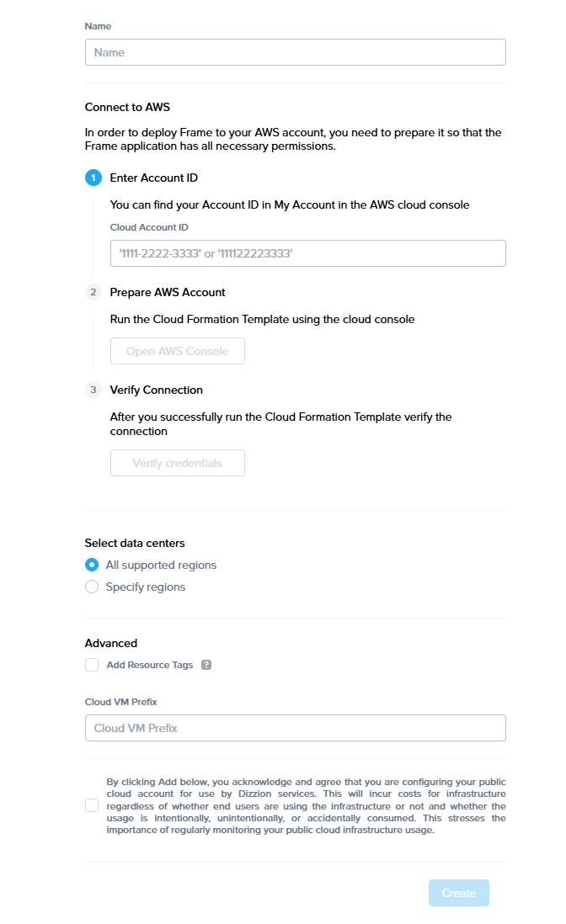Screen dimensions: 566x924
Task: Tick the cost acknowledgment agreement checkbox
Action: 92,805
